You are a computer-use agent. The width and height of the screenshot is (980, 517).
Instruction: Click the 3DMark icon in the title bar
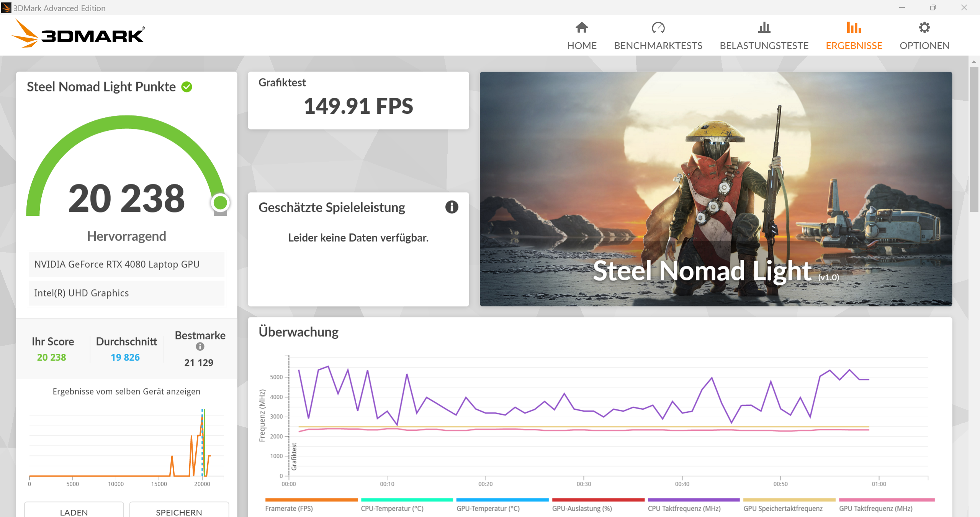pos(6,8)
